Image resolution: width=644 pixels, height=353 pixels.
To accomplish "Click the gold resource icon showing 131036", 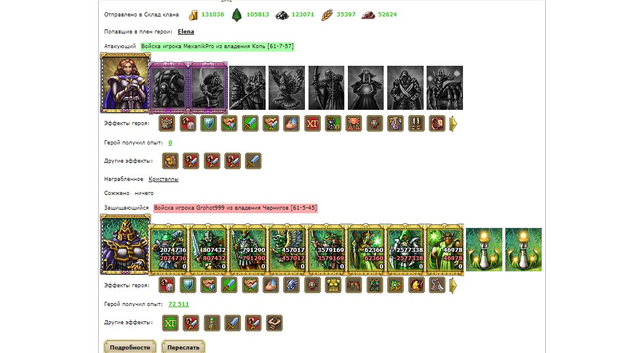I will 193,15.
